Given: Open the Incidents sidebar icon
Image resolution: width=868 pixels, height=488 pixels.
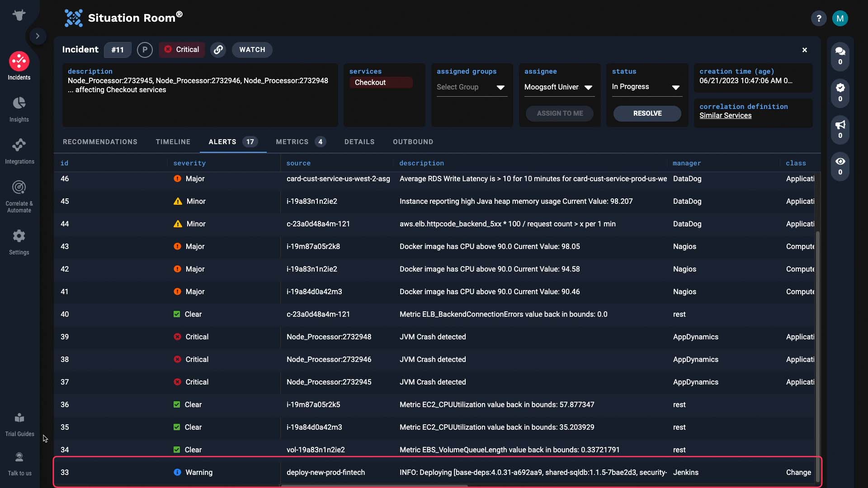Looking at the screenshot, I should click(19, 61).
